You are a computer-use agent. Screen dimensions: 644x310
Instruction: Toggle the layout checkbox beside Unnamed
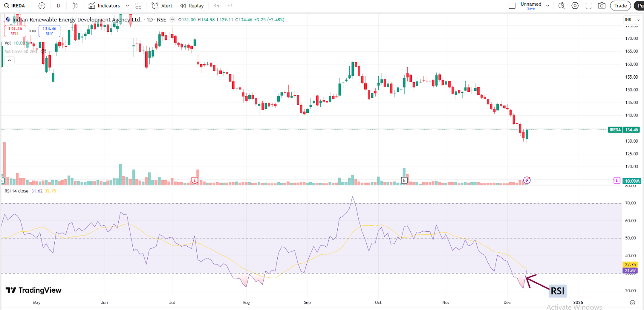[x=512, y=6]
